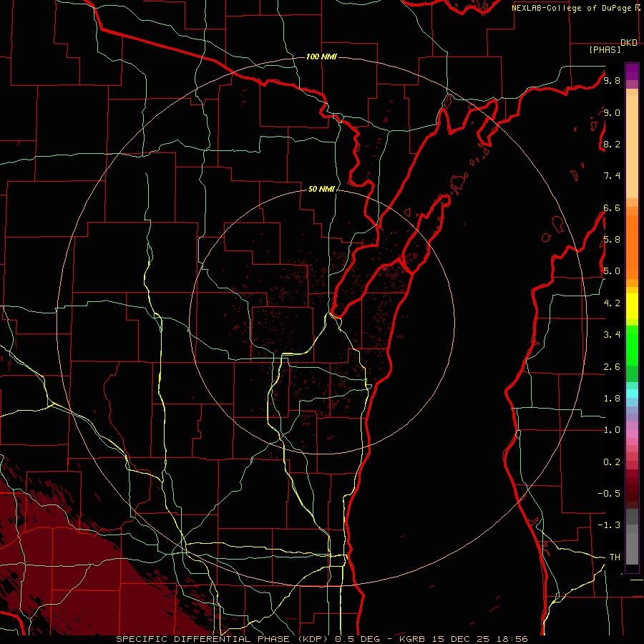Pick the yellow segment of the color bar
This screenshot has width=644, height=644.
pyautogui.click(x=632, y=306)
